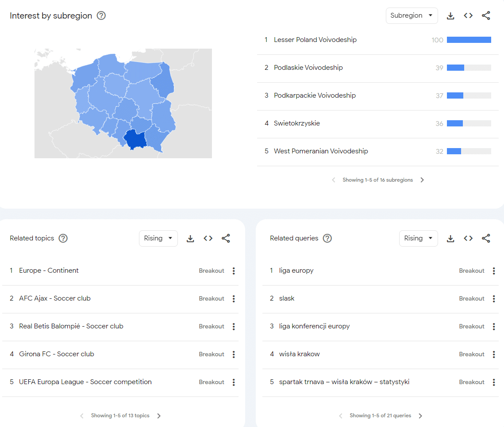Open more options for liga konferencji europy
Screen dimensions: 504x427
[x=494, y=327]
